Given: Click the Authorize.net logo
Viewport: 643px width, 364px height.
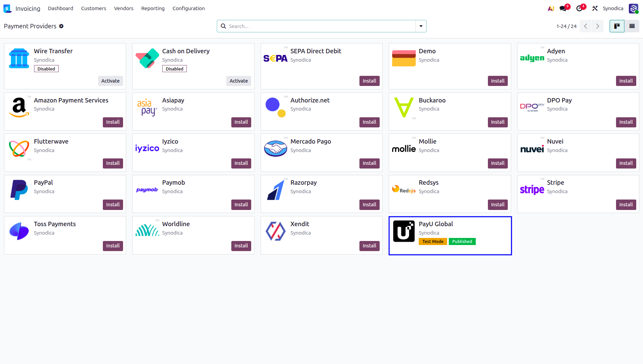Looking at the screenshot, I should [275, 108].
